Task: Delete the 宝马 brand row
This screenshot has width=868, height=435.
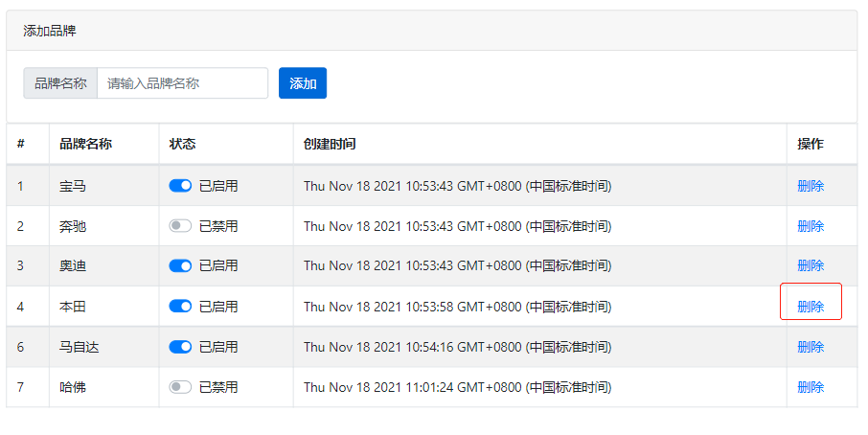Action: 811,186
